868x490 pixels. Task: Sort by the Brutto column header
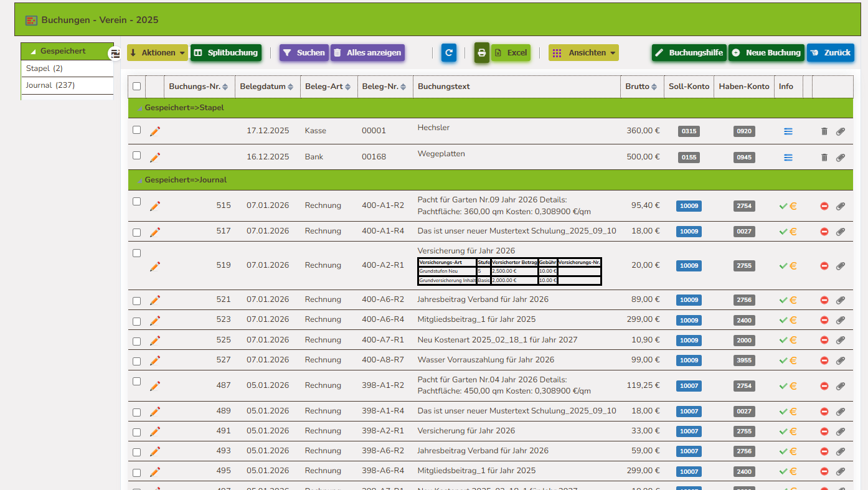coord(641,87)
